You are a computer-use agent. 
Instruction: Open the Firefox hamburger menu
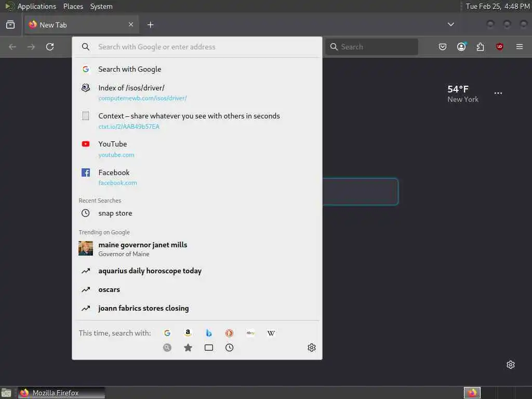point(520,47)
